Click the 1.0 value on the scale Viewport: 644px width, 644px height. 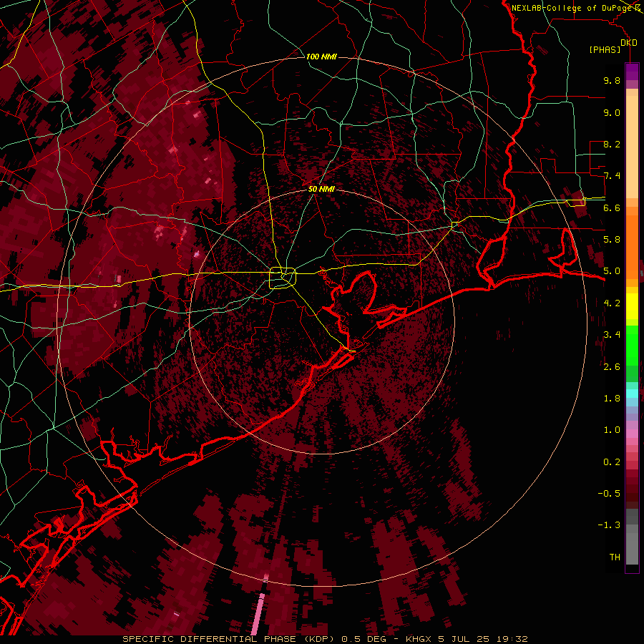click(x=612, y=431)
